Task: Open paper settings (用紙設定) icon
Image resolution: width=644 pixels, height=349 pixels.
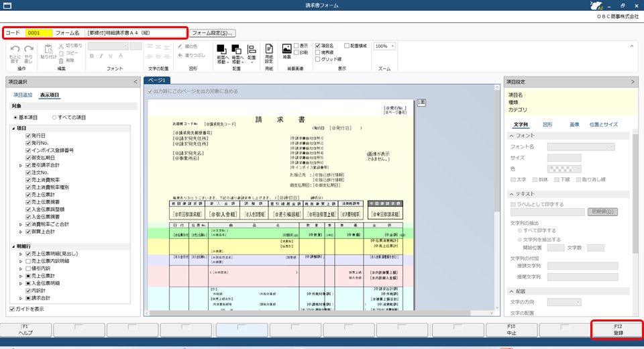Action: coord(269,49)
